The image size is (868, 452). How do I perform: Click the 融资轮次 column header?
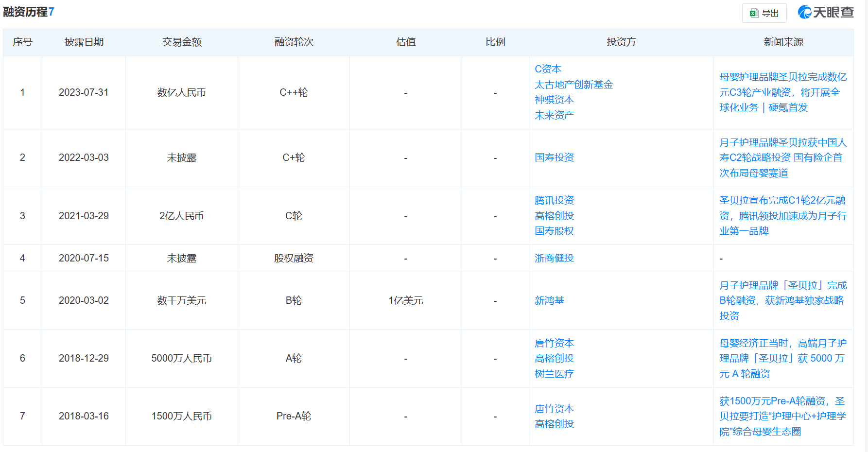pyautogui.click(x=294, y=42)
